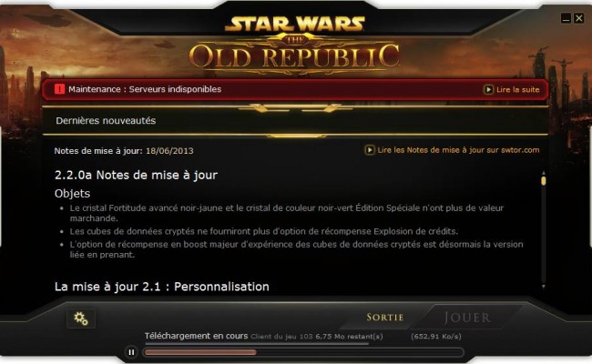Click the Maintenance : Serveurs indisponibles banner text
Image resolution: width=592 pixels, height=364 pixels.
click(145, 89)
